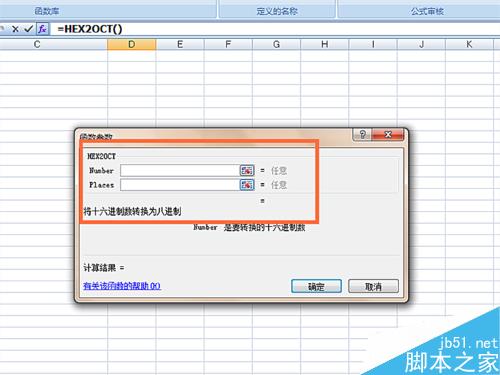Open the 有关该函数的帮助 link
This screenshot has height=375, width=500.
point(122,286)
